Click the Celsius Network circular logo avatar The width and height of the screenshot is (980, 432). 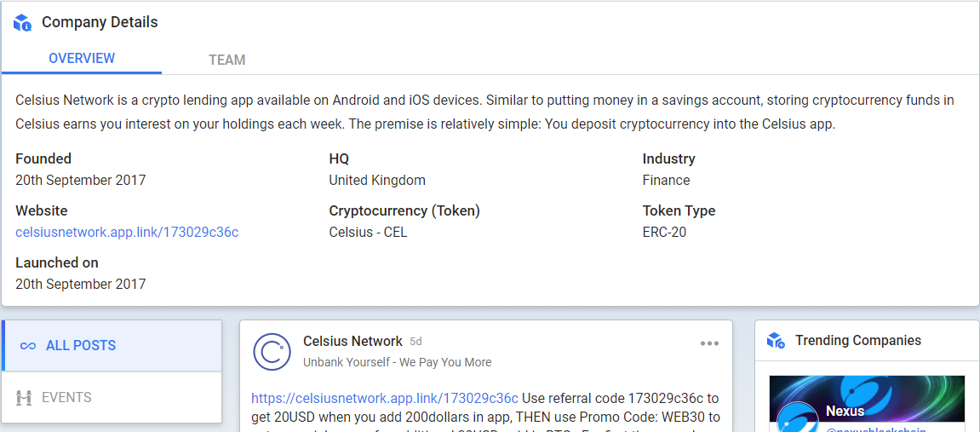click(x=272, y=351)
